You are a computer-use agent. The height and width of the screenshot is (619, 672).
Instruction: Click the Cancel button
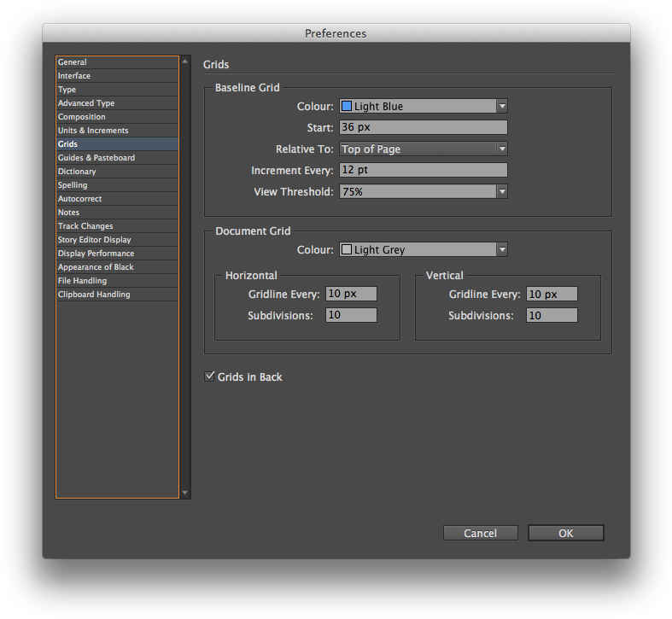tap(480, 533)
